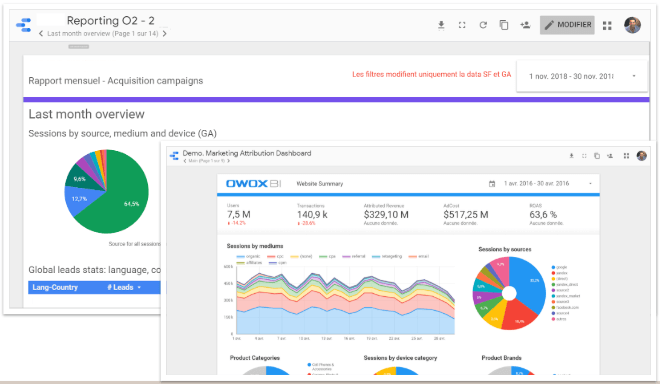Click Last month overview page label
This screenshot has width=660, height=384.
[x=102, y=34]
